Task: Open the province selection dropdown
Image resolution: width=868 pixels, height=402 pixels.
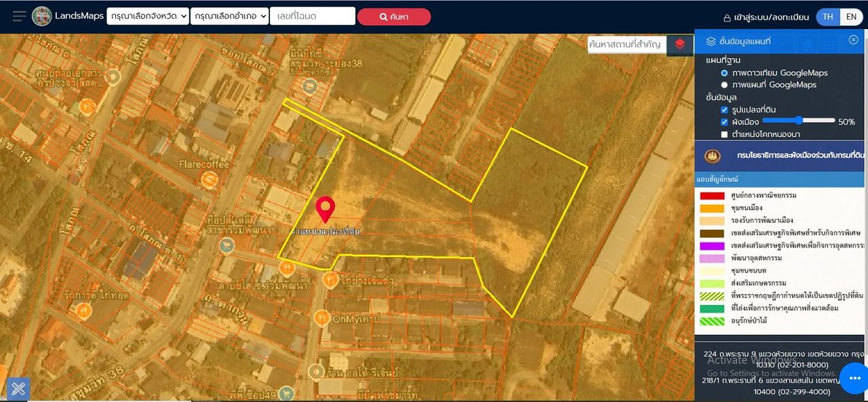Action: pyautogui.click(x=147, y=16)
